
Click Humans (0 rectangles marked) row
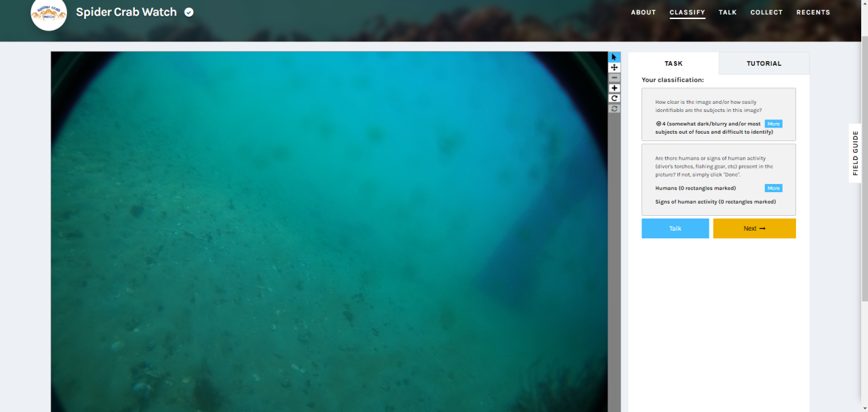(695, 188)
